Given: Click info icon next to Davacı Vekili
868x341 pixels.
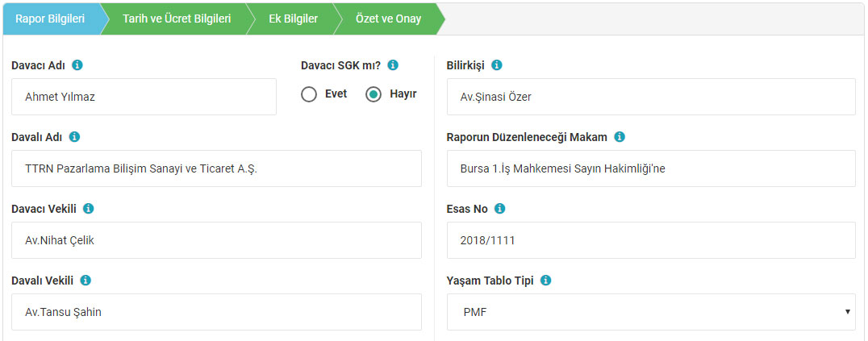Looking at the screenshot, I should point(89,209).
